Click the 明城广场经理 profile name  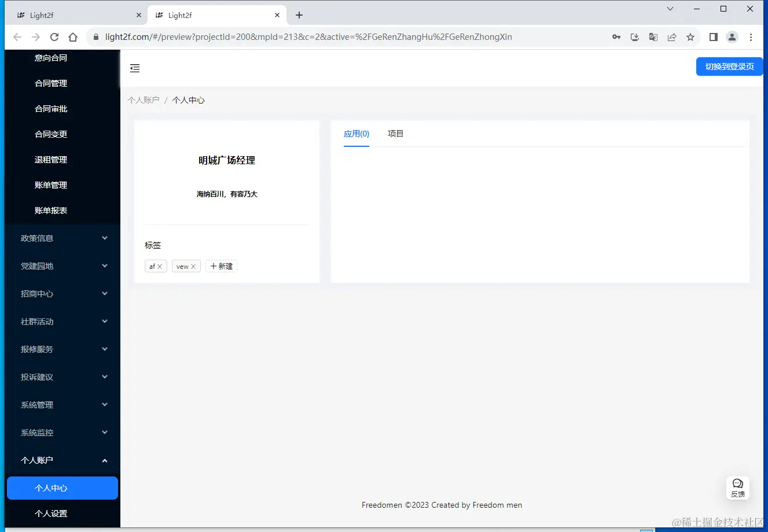click(227, 161)
